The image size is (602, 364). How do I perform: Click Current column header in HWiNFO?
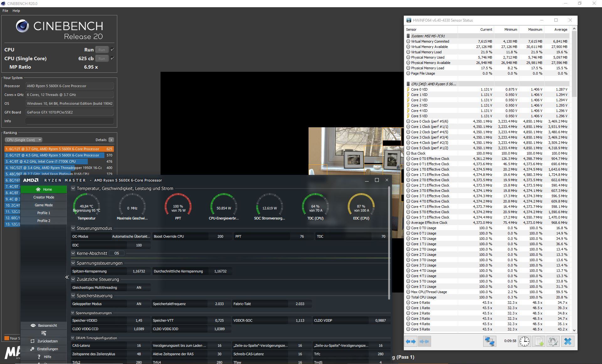(x=476, y=29)
